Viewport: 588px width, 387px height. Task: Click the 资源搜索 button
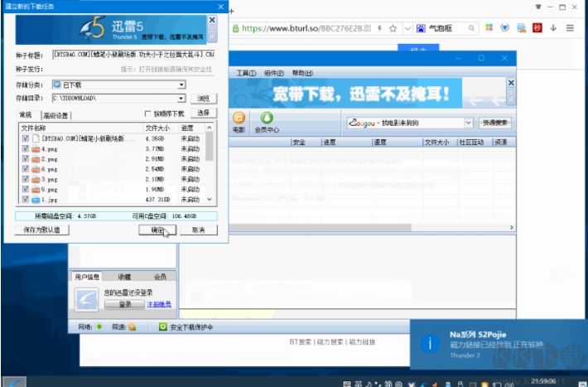point(495,123)
